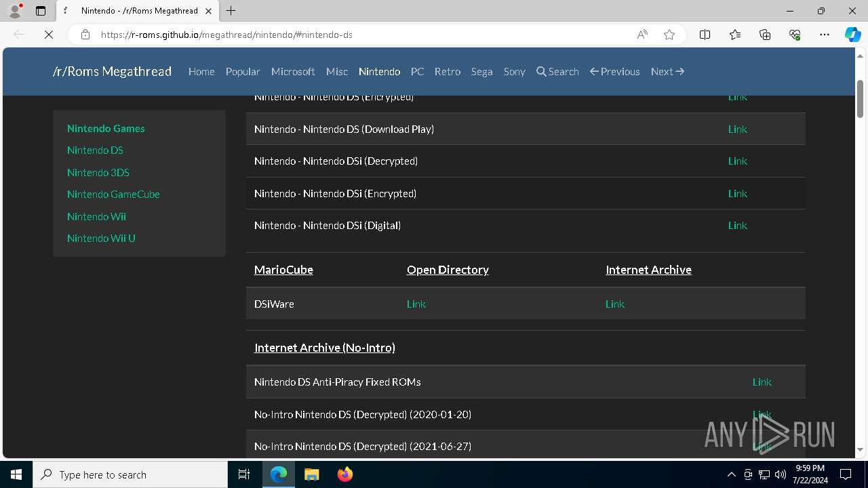Screen dimensions: 868x488
Task: Open Link for Nintendo DSi (Digital)
Action: pos(738,225)
